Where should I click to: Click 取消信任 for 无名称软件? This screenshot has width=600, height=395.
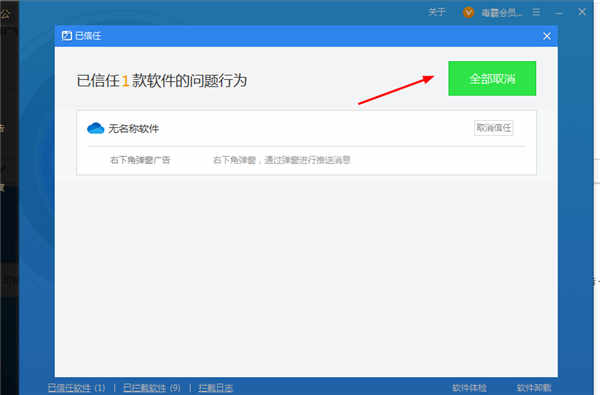click(x=494, y=128)
